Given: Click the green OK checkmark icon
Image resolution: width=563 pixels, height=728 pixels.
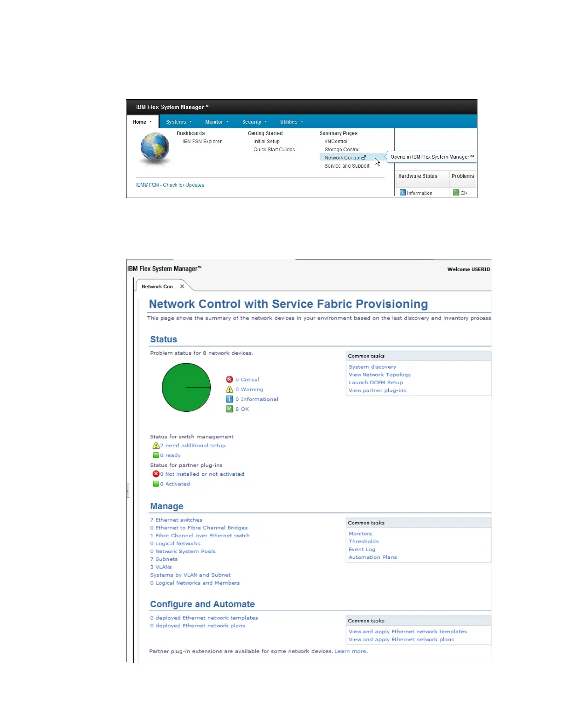Looking at the screenshot, I should [230, 409].
